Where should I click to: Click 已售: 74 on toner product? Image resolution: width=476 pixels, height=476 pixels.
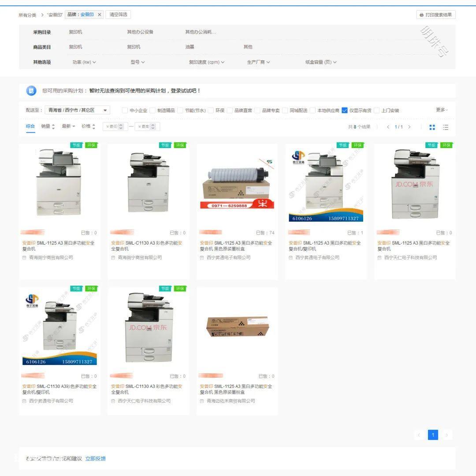coord(265,233)
